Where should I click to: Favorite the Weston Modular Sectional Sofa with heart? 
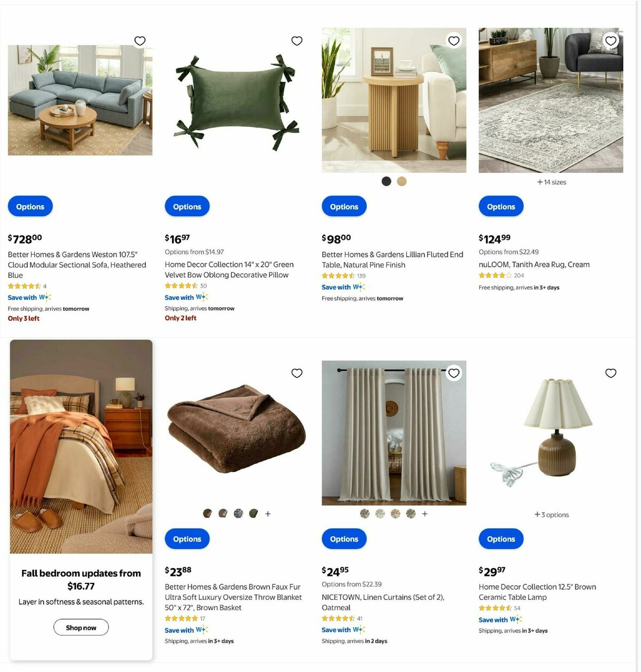(140, 41)
